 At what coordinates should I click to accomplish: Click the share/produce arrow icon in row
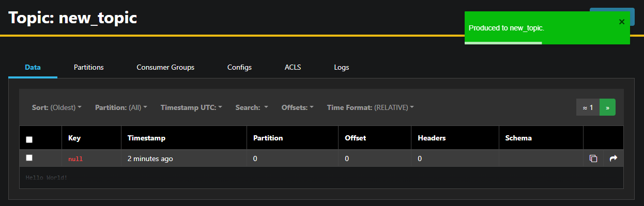click(x=614, y=159)
